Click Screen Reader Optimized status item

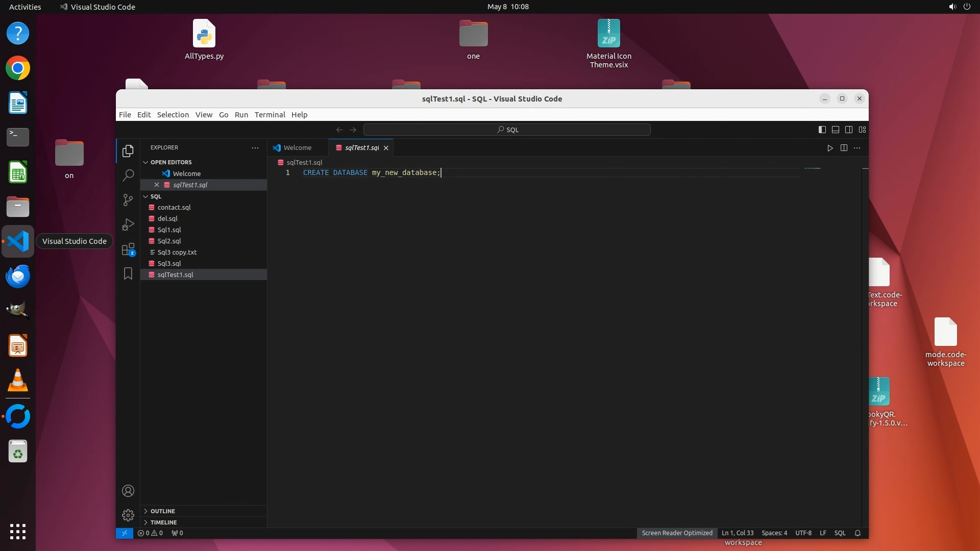click(677, 533)
